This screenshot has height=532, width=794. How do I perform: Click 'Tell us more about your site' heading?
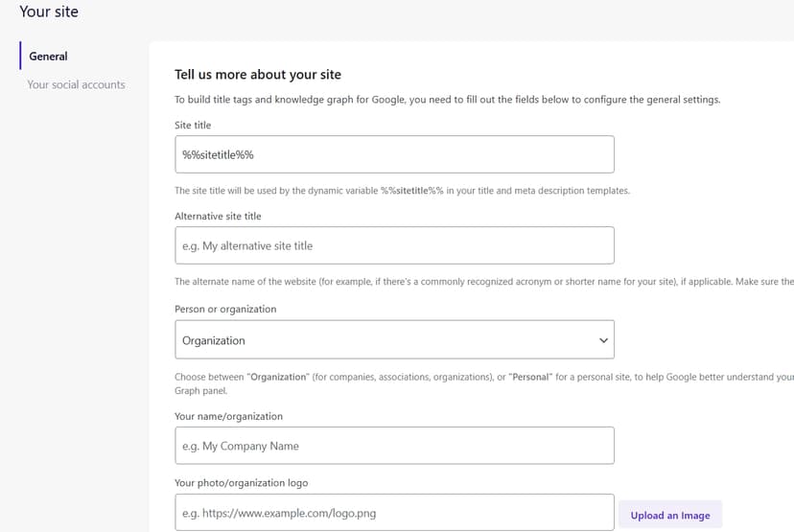pos(258,75)
